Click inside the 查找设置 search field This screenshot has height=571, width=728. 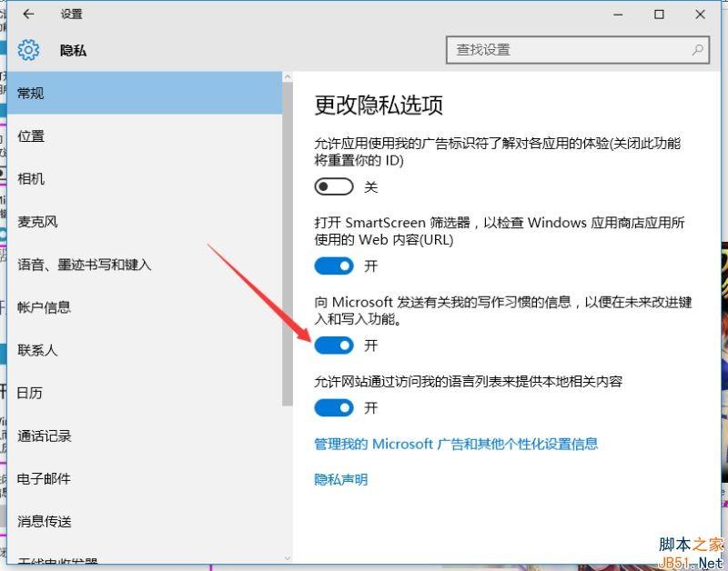564,51
